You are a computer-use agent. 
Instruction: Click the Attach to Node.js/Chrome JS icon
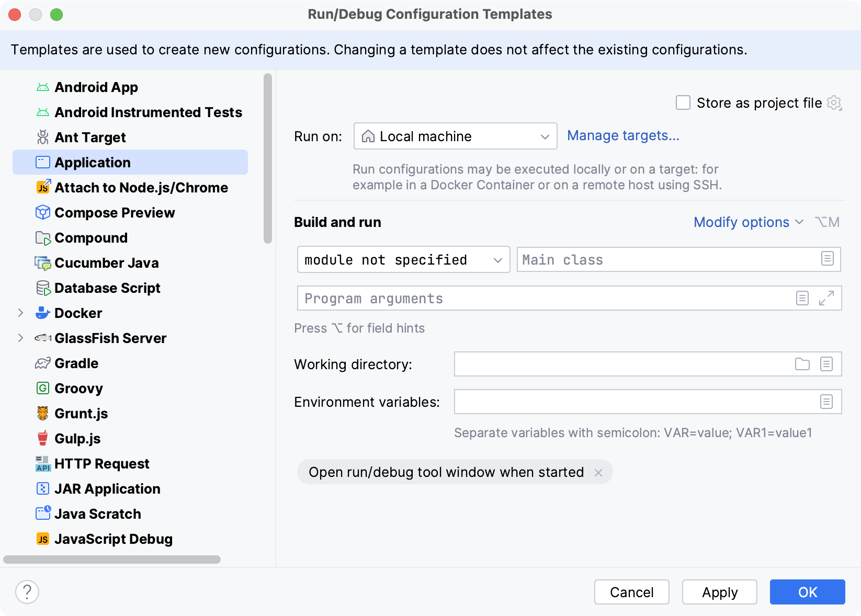(x=43, y=187)
